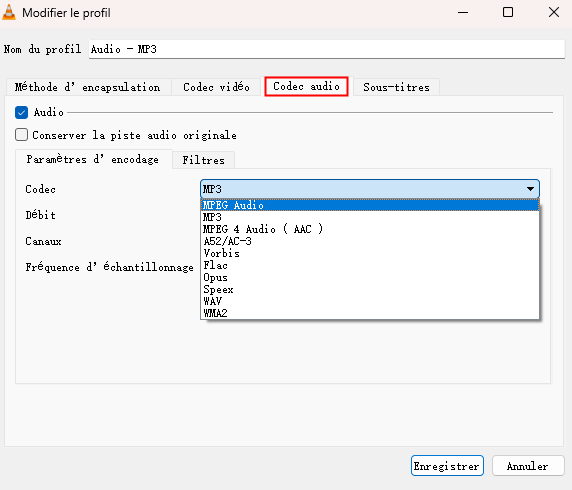572x490 pixels.
Task: Minimize the Modifier le profil window
Action: point(463,12)
